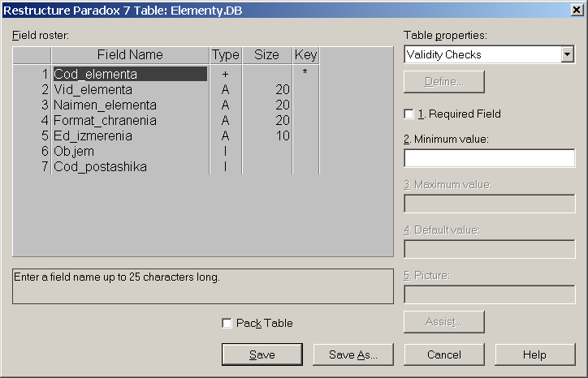Open Help for this dialog

click(x=534, y=354)
